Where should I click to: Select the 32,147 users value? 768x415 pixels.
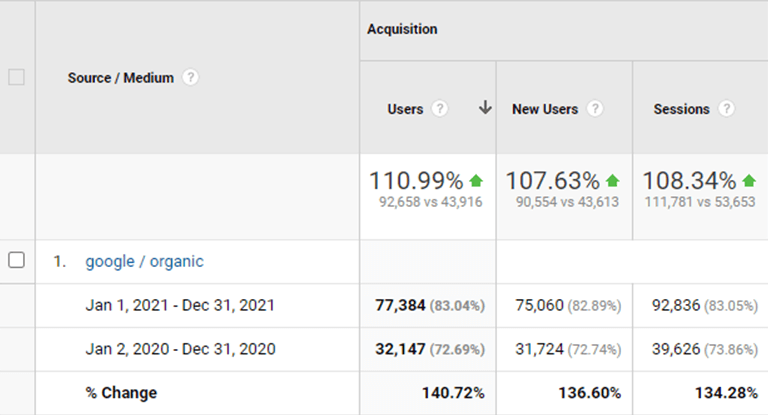click(400, 349)
